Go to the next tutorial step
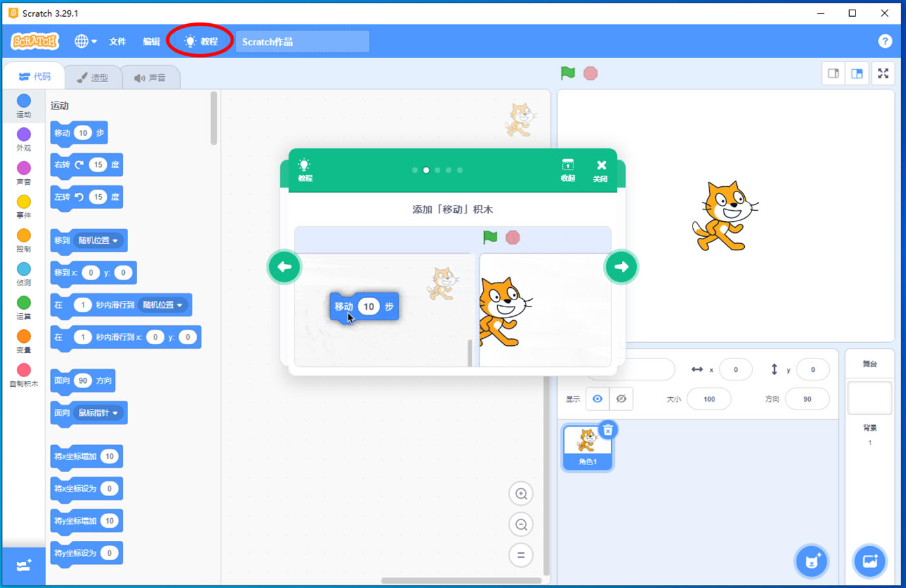The width and height of the screenshot is (906, 588). click(x=621, y=267)
